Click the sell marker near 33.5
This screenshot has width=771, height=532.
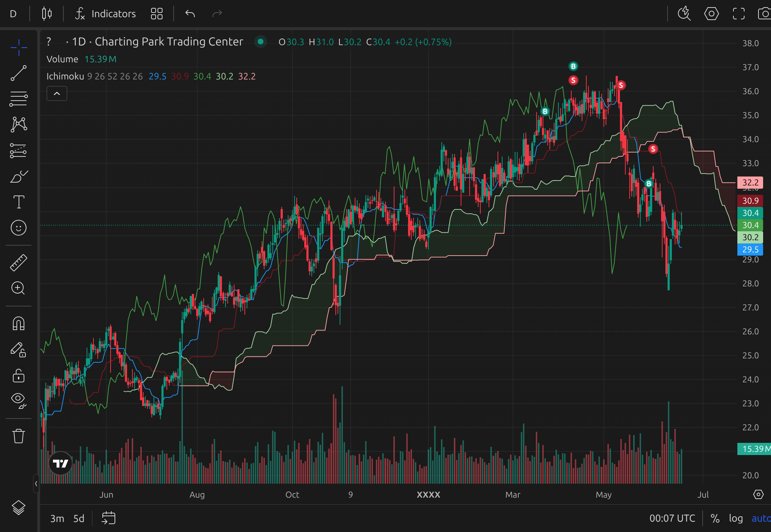click(x=653, y=149)
